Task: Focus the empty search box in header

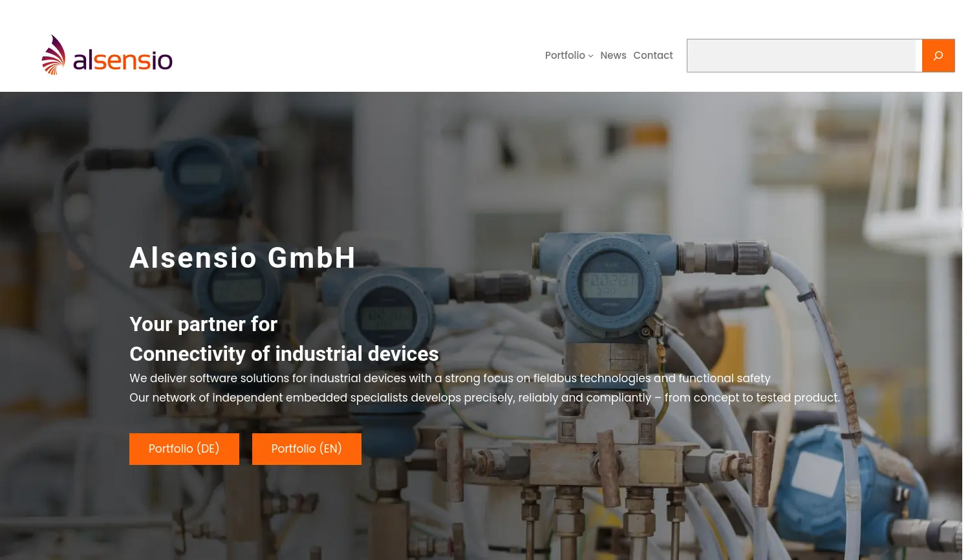Action: click(804, 56)
